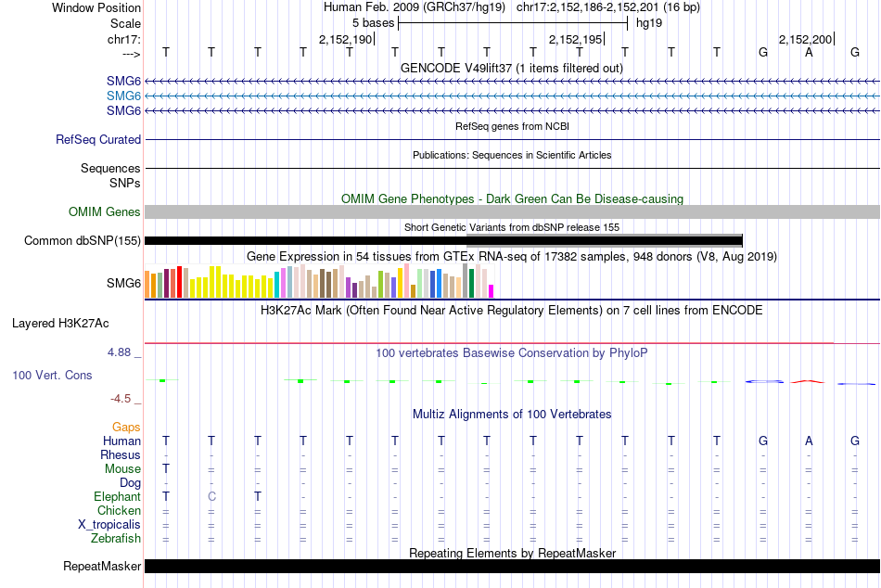881x588 pixels.
Task: Click the RefSeq Curated label
Action: coord(98,139)
